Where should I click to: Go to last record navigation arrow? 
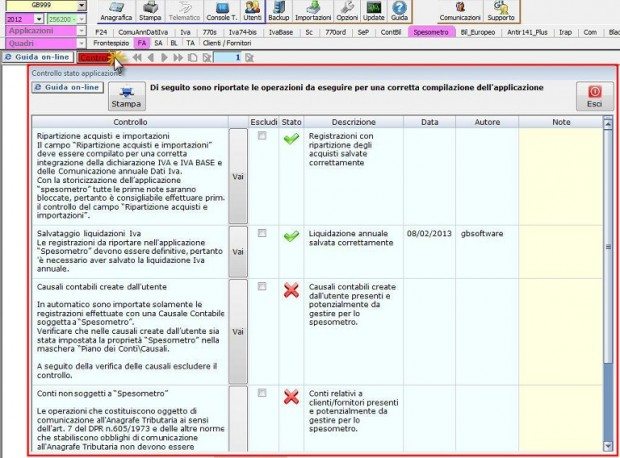coord(178,58)
